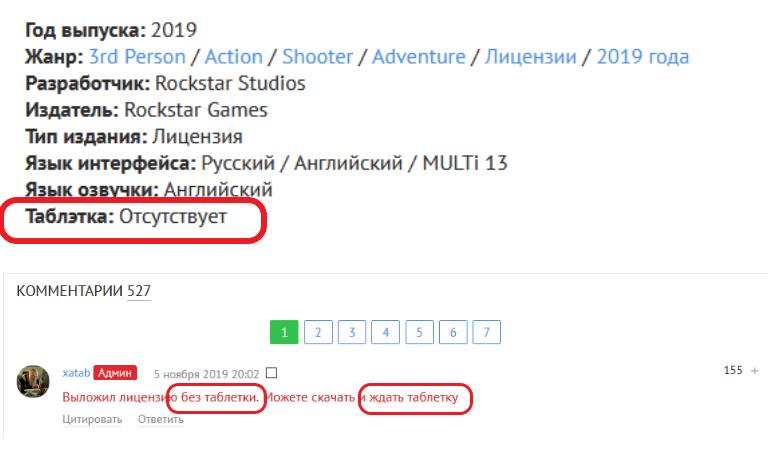Switch to comments page 4
Viewport: 772px width, 457px height.
pyautogui.click(x=386, y=332)
